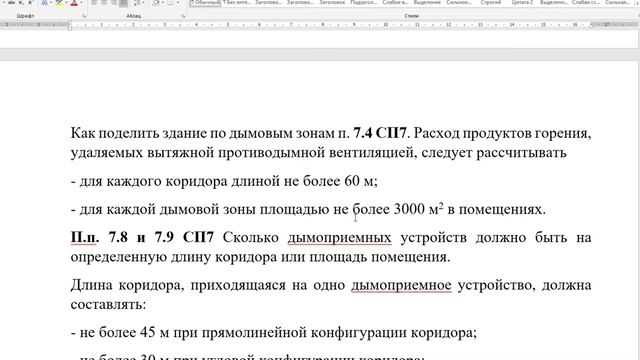The width and height of the screenshot is (640, 360).
Task: Click misspelled word 'дымоприемных'
Action: point(340,237)
